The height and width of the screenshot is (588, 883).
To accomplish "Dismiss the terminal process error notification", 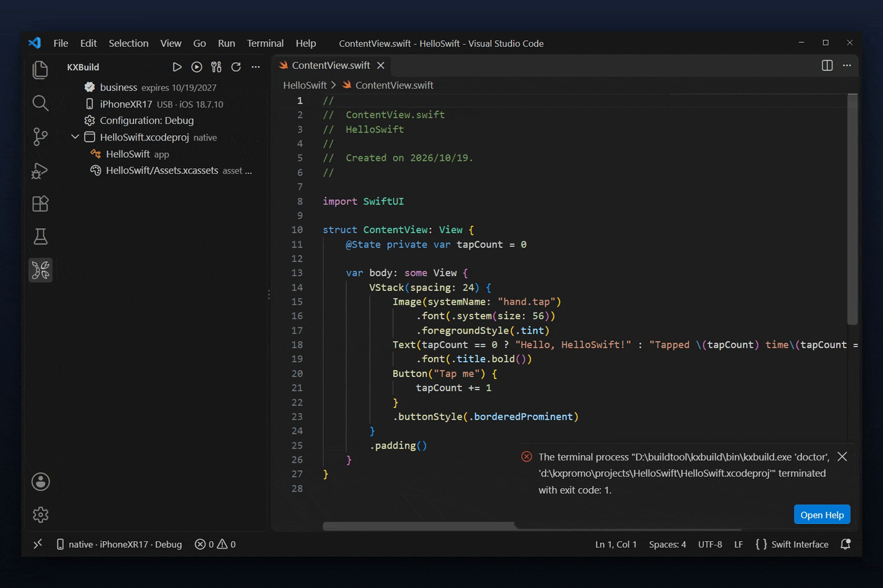I will 842,456.
